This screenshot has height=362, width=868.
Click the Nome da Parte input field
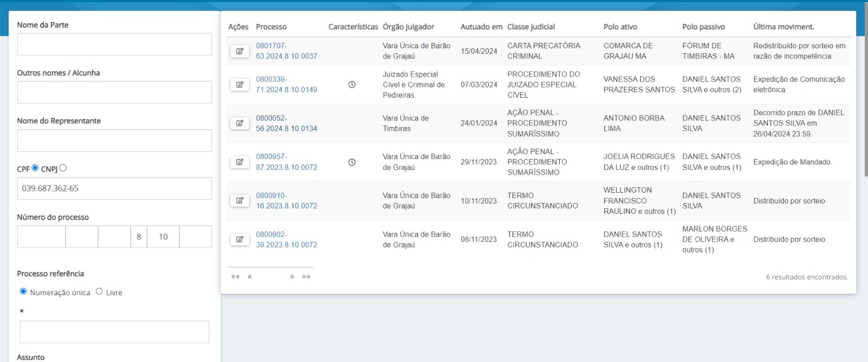pos(114,45)
